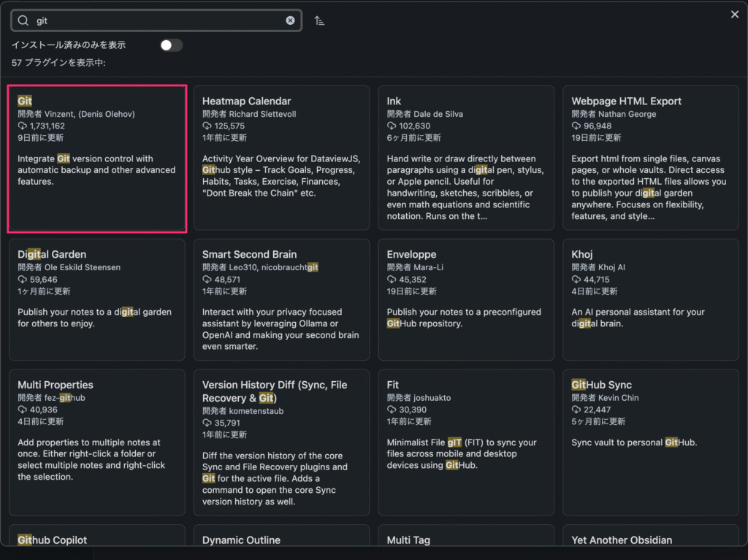Select the Multi Tag plugin title
748x560 pixels.
click(x=408, y=540)
